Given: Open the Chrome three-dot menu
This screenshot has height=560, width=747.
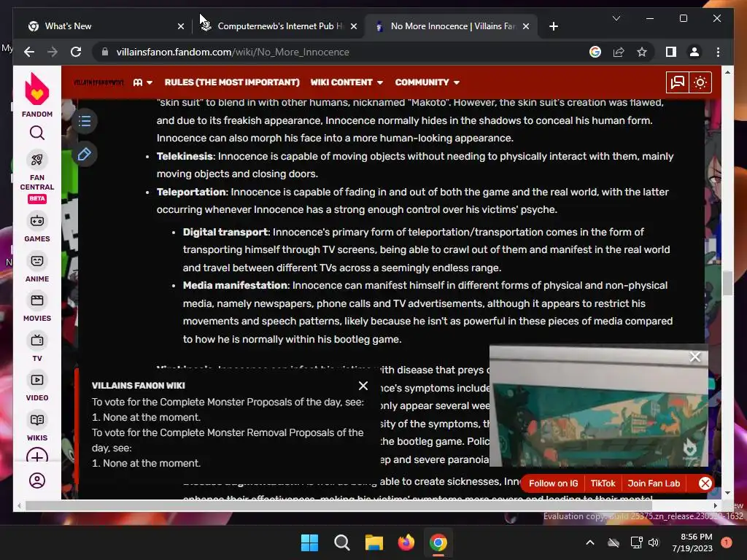Looking at the screenshot, I should click(718, 52).
